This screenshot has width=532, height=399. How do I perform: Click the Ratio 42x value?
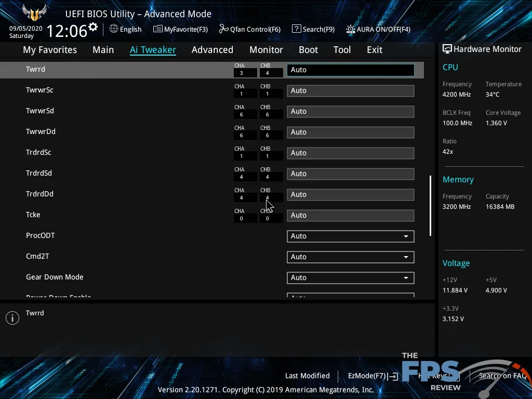coord(447,152)
